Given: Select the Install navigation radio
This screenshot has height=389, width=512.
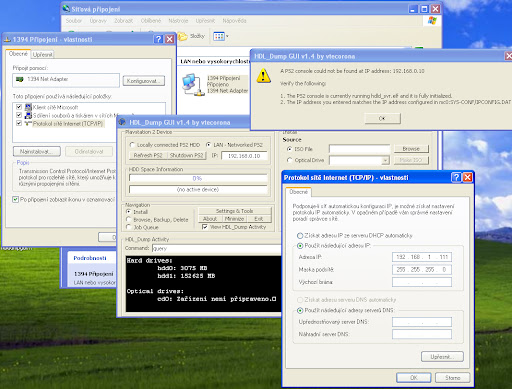Looking at the screenshot, I should pos(129,212).
